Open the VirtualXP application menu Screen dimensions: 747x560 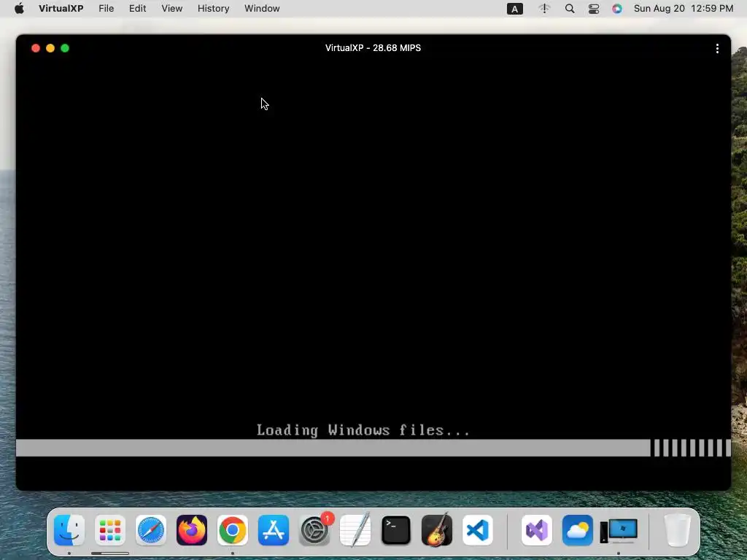(61, 9)
